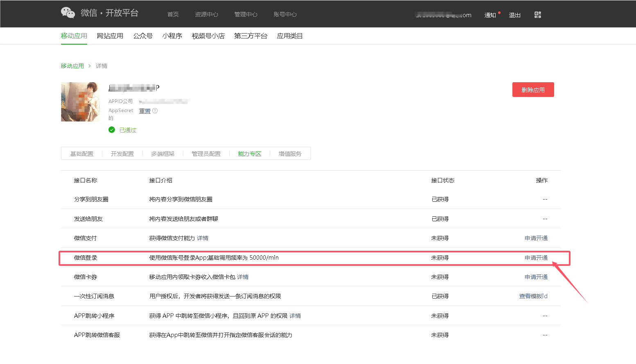Click 已获得 status for 分享到朋友圈
The width and height of the screenshot is (636, 364).
[x=440, y=199]
